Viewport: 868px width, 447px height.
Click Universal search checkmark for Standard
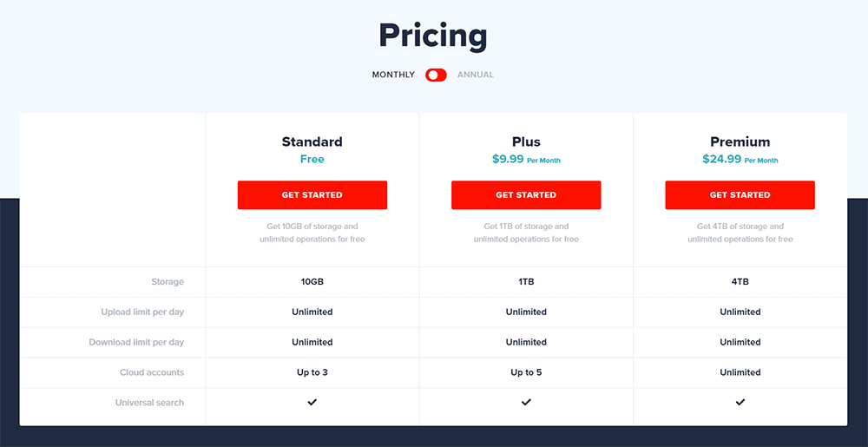click(x=312, y=403)
